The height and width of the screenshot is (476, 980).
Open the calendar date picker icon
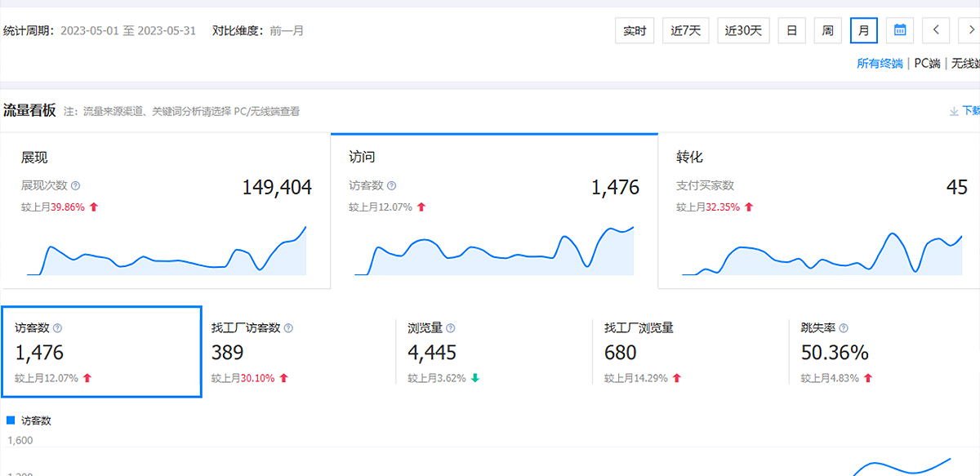tap(899, 30)
